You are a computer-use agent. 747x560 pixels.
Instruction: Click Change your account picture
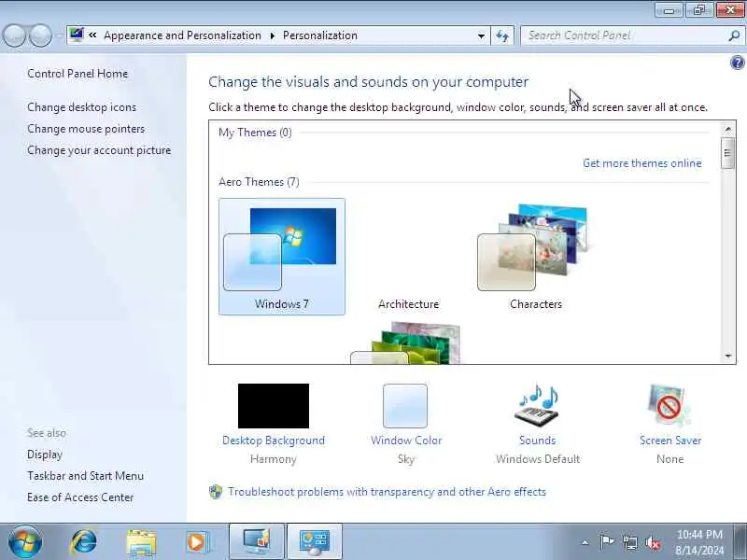coord(99,150)
